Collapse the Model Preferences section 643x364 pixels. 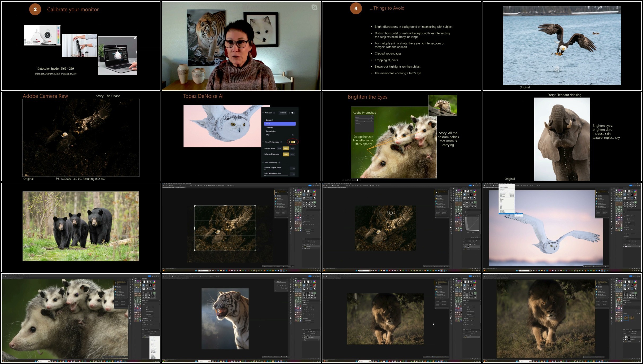point(263,142)
